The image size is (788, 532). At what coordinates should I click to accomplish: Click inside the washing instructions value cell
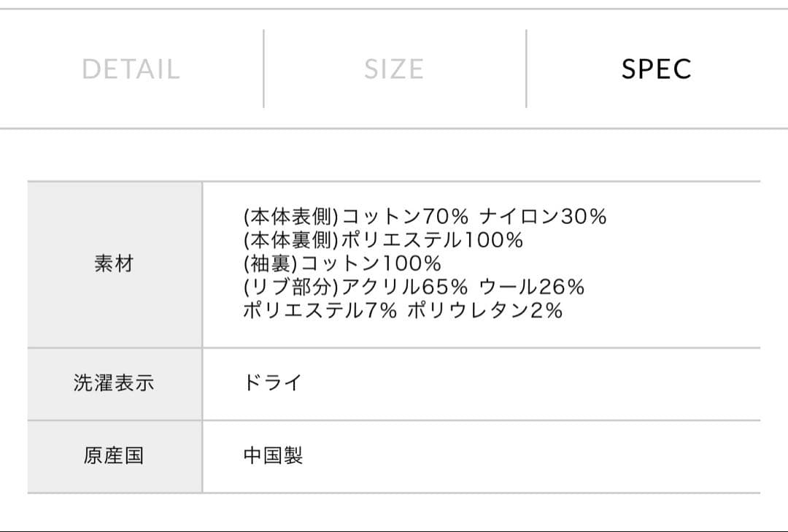[474, 383]
